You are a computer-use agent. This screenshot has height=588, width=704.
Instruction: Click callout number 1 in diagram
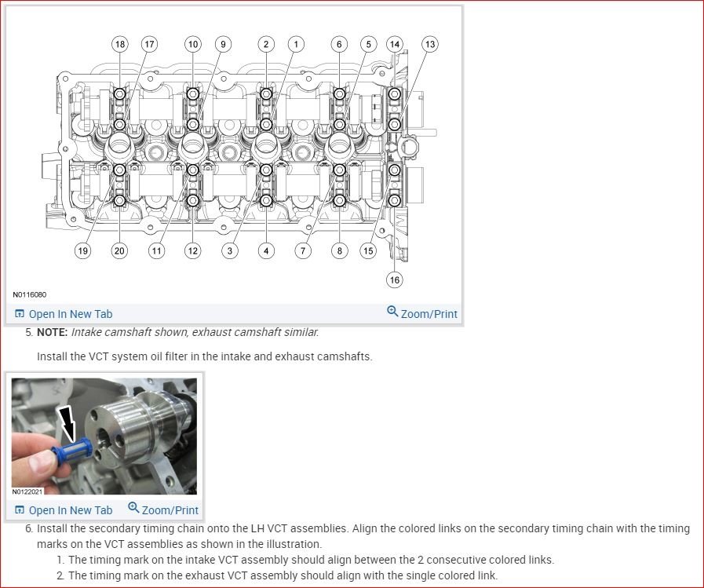pos(296,44)
